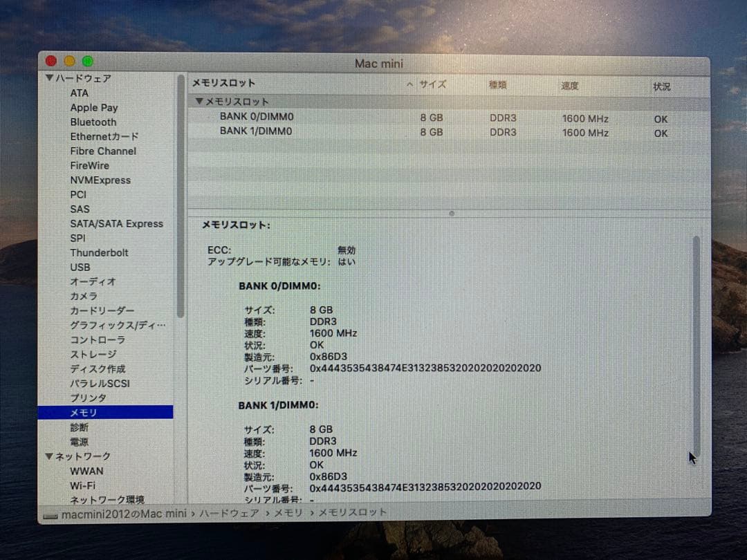Collapse the ハードウェア disclosure triangle

coord(50,78)
